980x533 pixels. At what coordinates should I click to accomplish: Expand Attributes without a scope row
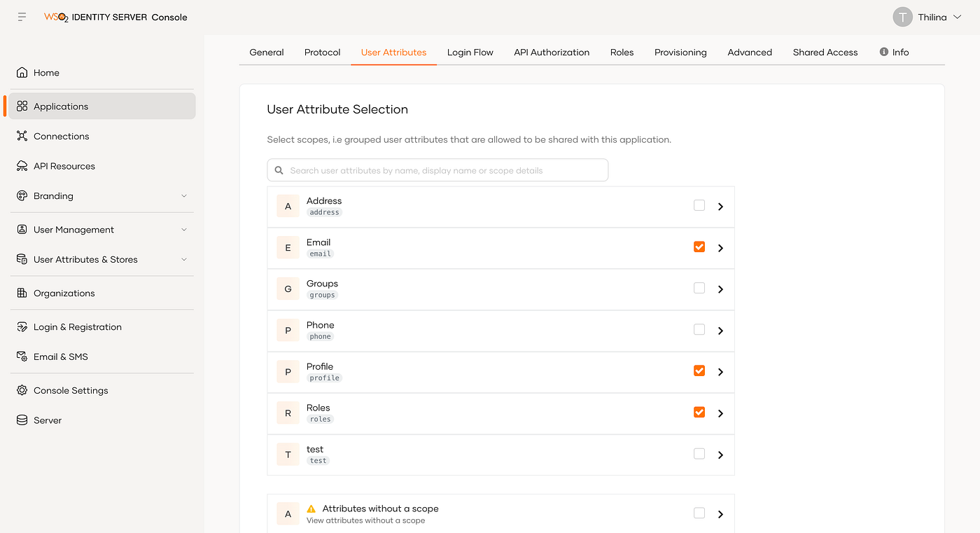tap(720, 514)
